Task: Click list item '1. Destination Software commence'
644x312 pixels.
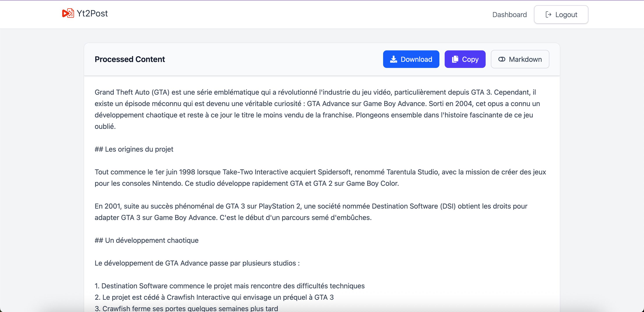Action: tap(230, 286)
